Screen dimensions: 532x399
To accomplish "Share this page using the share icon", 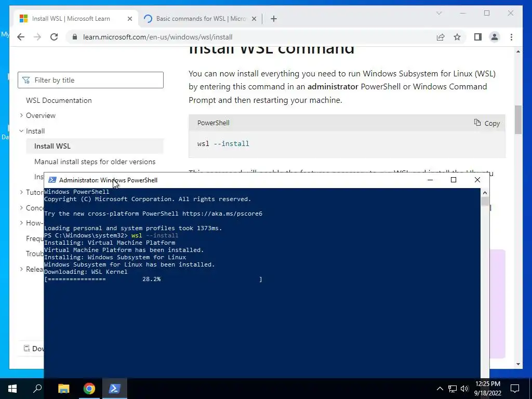I will click(441, 37).
